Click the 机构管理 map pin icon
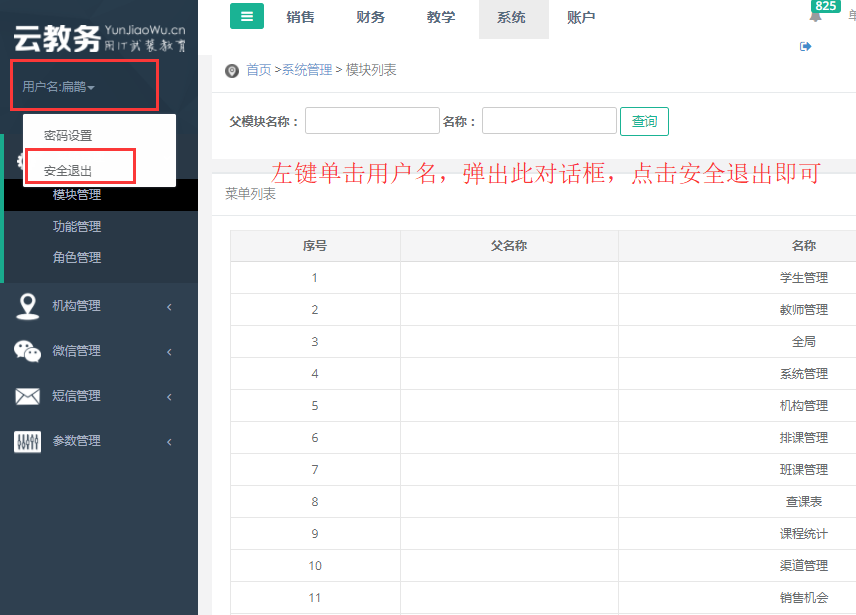 27,306
